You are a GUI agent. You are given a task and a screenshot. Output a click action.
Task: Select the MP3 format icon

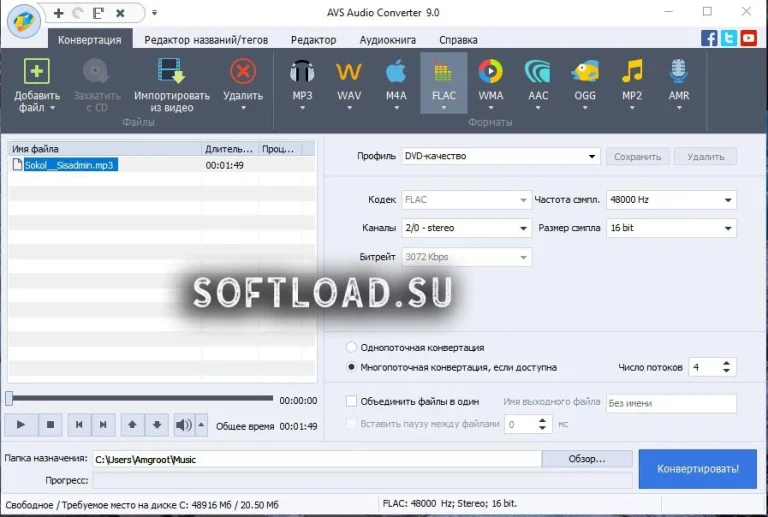[302, 72]
